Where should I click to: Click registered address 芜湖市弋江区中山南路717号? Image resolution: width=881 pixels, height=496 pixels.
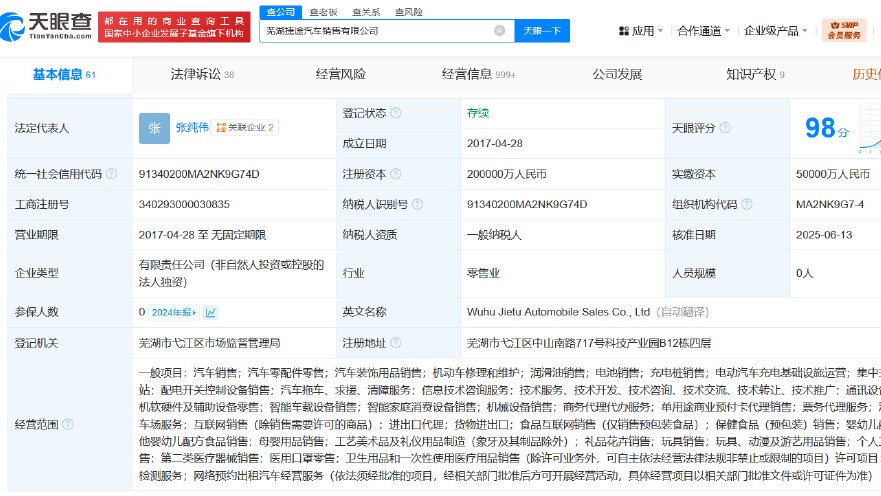[589, 343]
